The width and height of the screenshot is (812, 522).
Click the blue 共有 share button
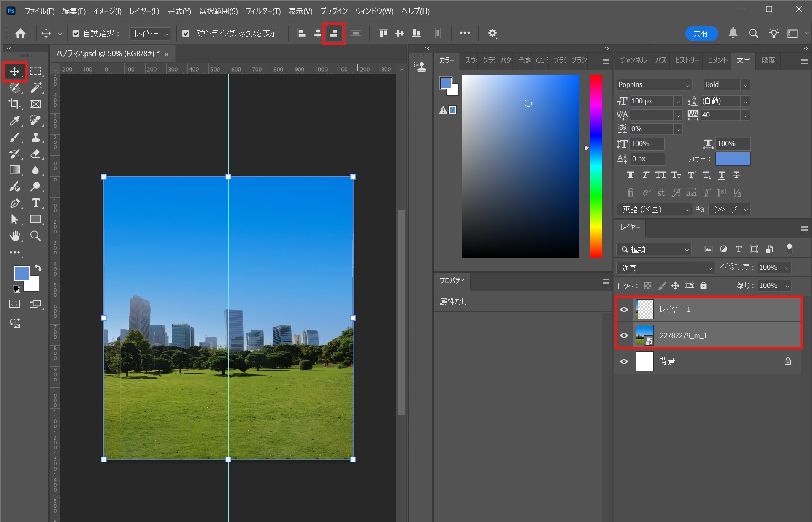point(701,33)
